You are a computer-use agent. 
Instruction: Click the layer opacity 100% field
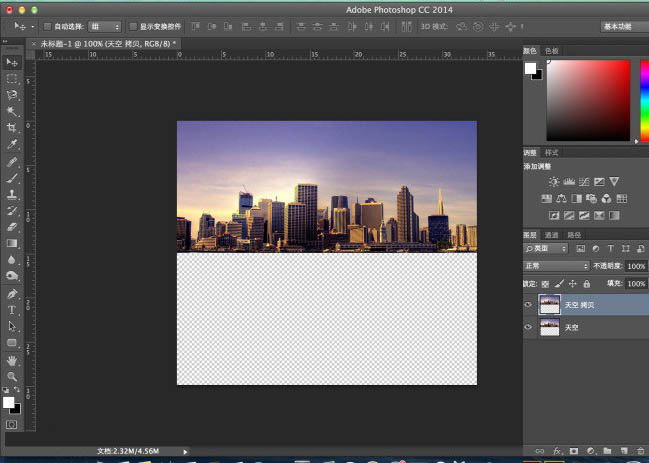[635, 266]
